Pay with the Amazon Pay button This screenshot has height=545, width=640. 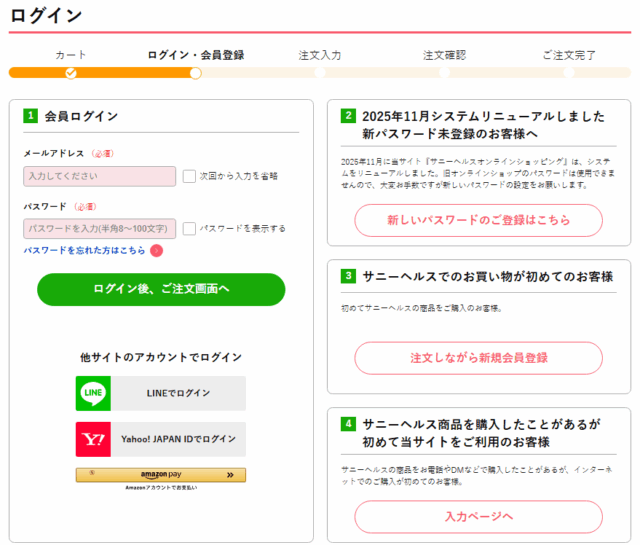(x=160, y=475)
